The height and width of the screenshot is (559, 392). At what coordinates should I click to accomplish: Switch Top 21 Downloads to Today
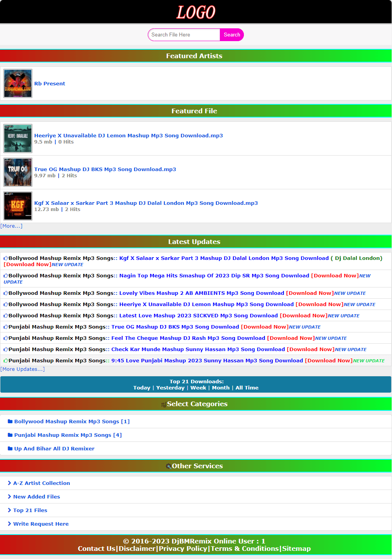coord(142,388)
